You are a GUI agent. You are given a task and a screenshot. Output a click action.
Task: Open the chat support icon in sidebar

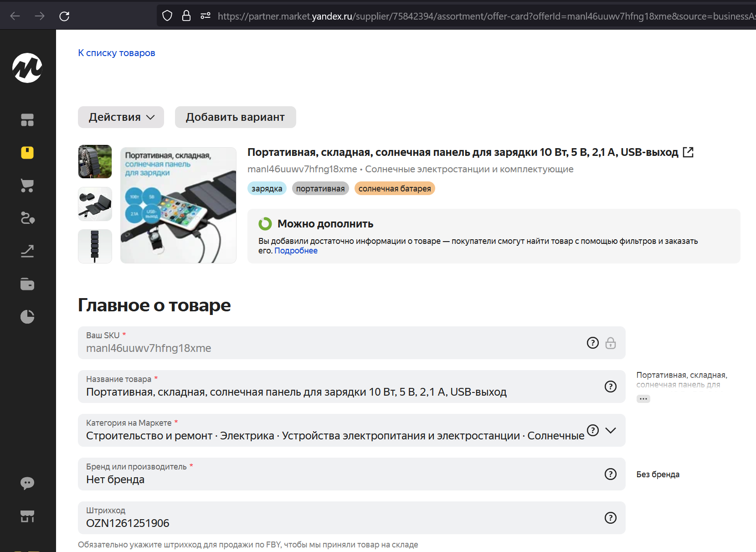click(x=27, y=483)
